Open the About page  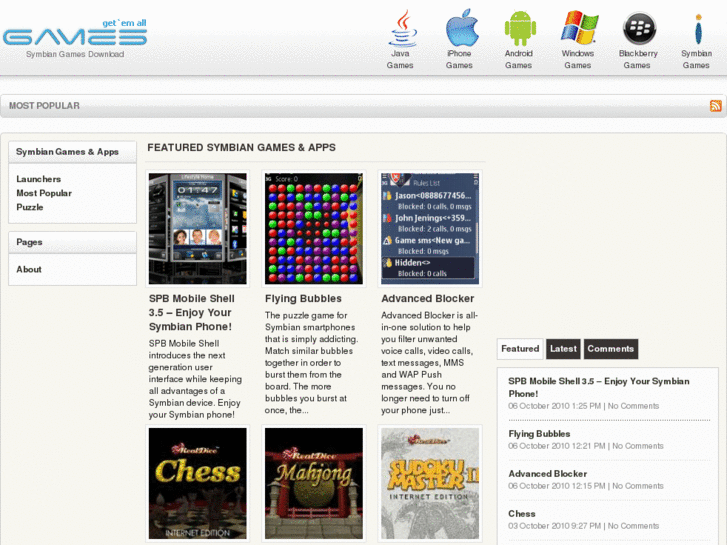pyautogui.click(x=29, y=269)
